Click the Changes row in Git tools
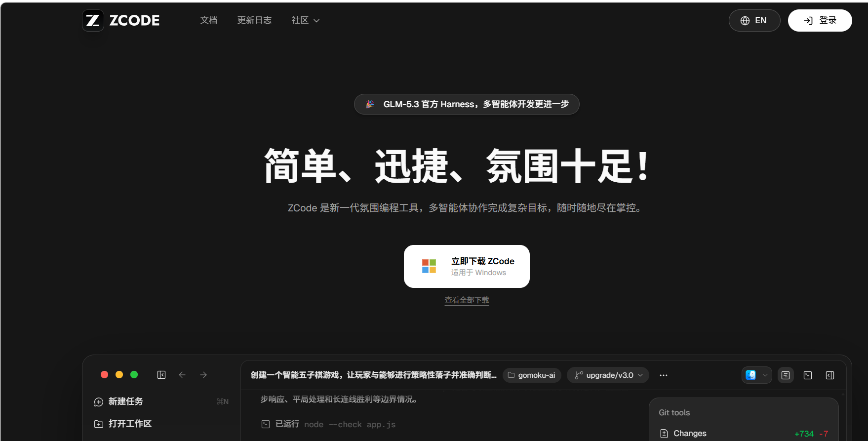 click(x=744, y=434)
